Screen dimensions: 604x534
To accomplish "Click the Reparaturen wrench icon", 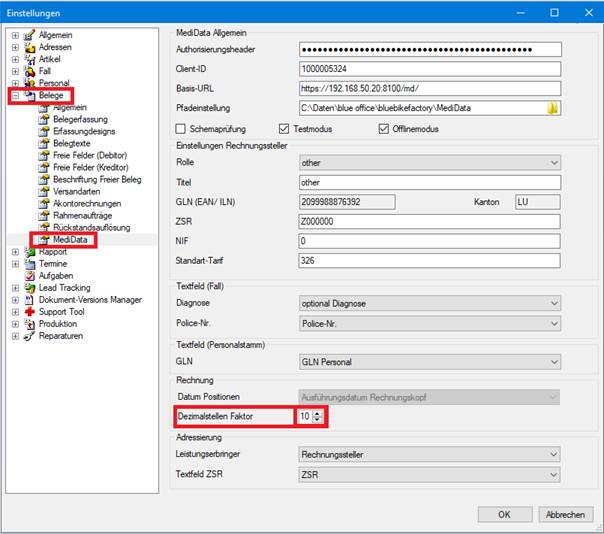I will 30,336.
